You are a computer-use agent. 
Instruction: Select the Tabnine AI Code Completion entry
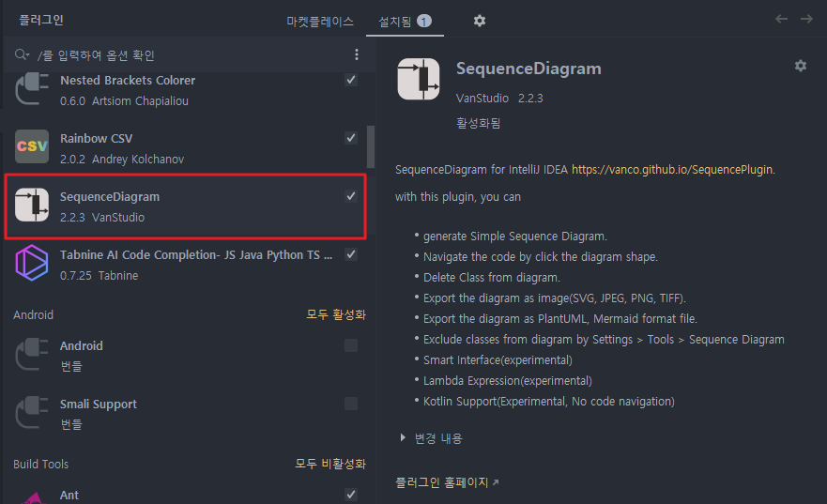click(185, 264)
